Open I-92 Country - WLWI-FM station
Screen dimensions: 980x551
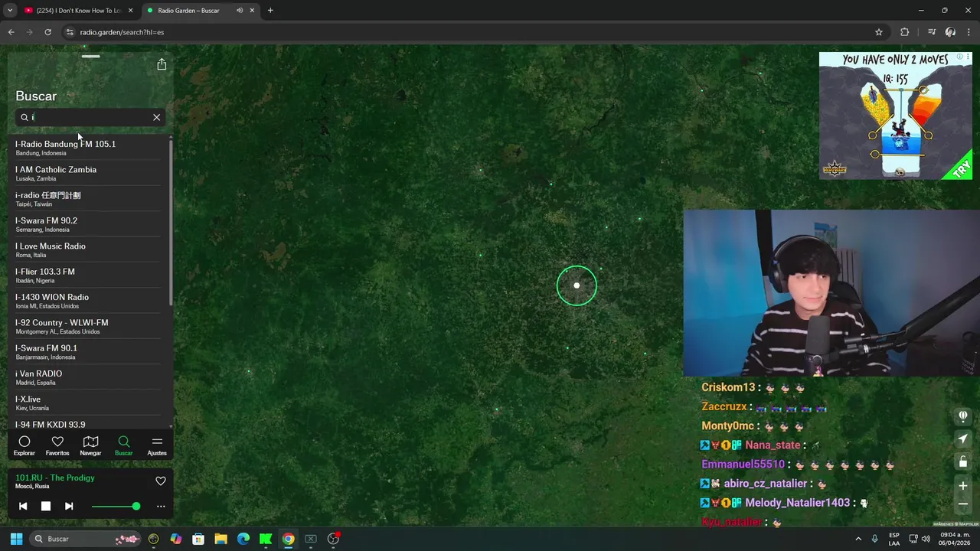click(x=88, y=326)
